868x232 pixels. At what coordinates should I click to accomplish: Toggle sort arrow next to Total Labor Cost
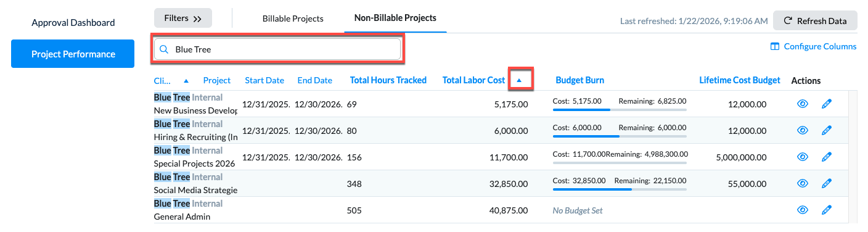pos(519,80)
